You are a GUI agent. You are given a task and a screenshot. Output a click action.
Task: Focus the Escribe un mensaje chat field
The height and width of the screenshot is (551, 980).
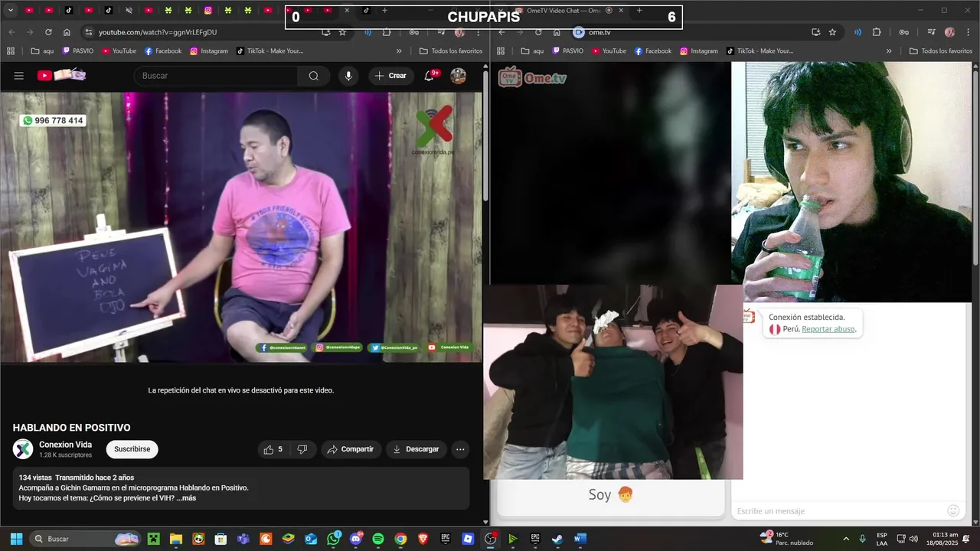click(840, 510)
